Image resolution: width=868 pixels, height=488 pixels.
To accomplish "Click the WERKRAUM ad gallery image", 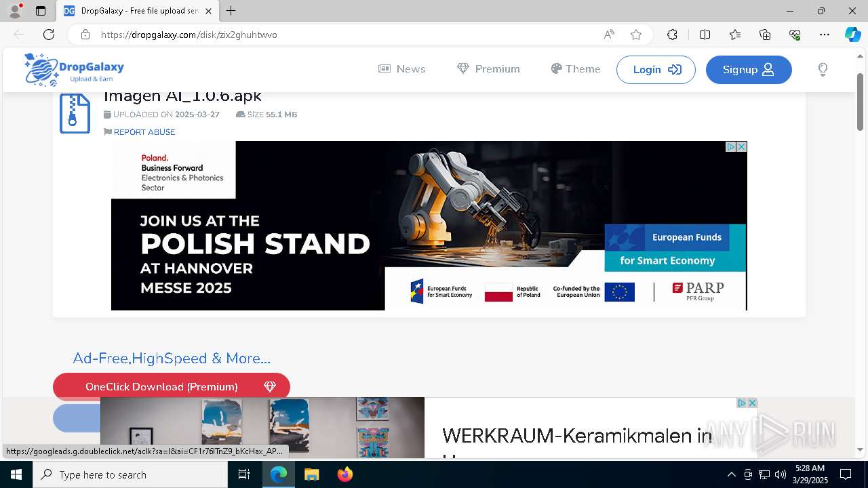I will [262, 428].
